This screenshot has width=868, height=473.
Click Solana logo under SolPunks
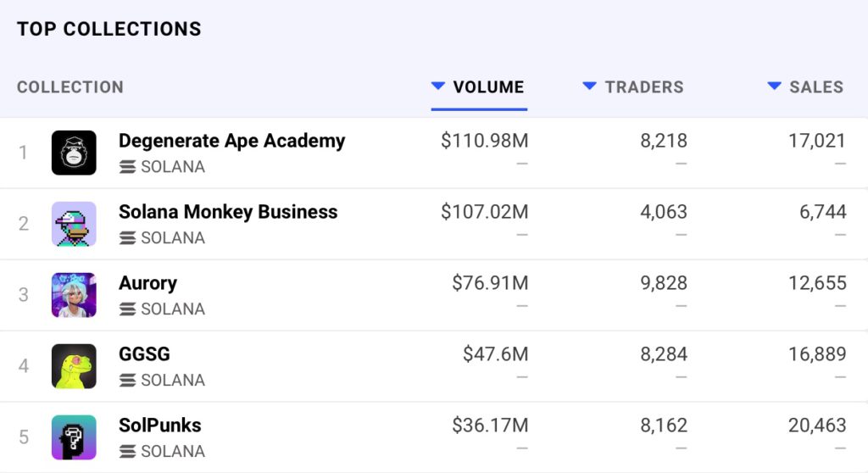click(x=128, y=452)
